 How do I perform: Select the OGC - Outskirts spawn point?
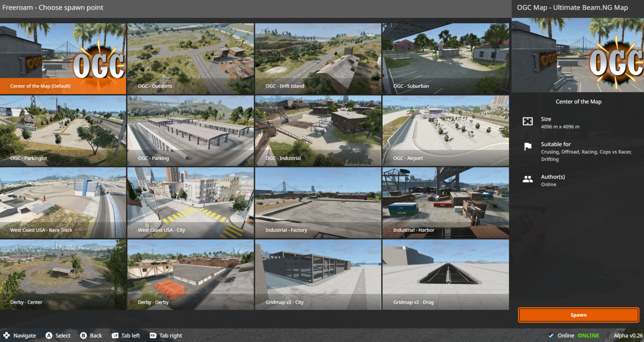point(191,59)
